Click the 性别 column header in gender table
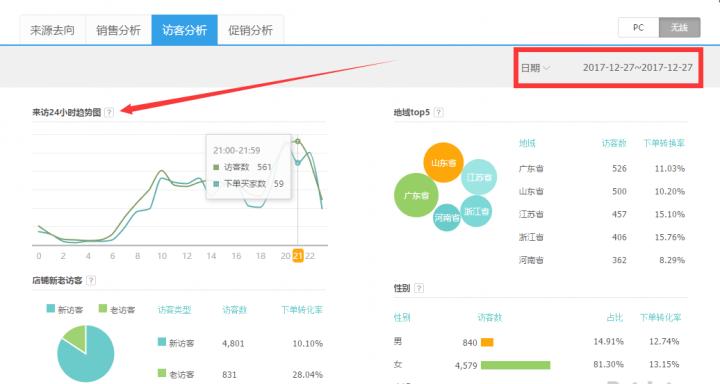Viewport: 720px width, 384px height. [x=402, y=317]
